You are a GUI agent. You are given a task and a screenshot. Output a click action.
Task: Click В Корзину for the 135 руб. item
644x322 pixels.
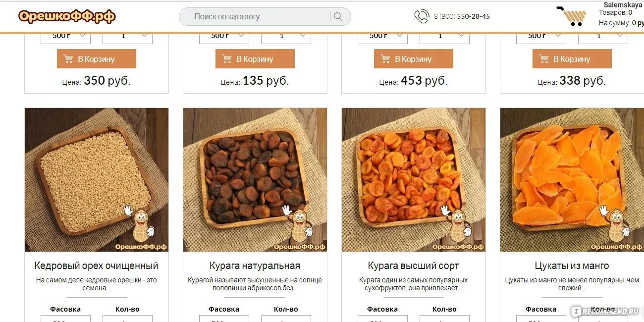[255, 59]
